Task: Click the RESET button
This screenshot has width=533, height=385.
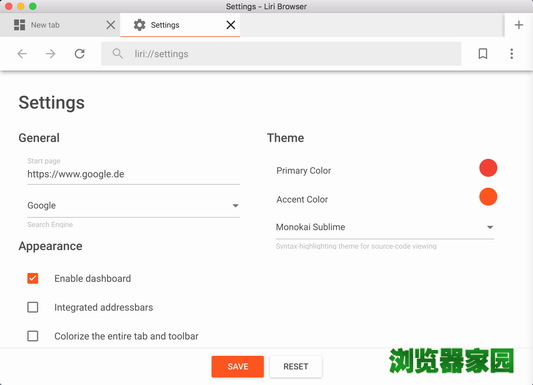Action: 296,366
